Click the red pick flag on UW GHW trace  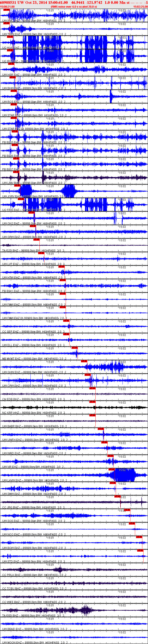point(84,361)
